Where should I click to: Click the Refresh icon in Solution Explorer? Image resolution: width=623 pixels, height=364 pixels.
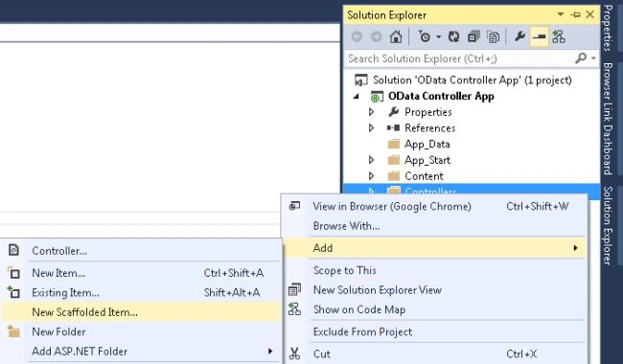tap(453, 37)
